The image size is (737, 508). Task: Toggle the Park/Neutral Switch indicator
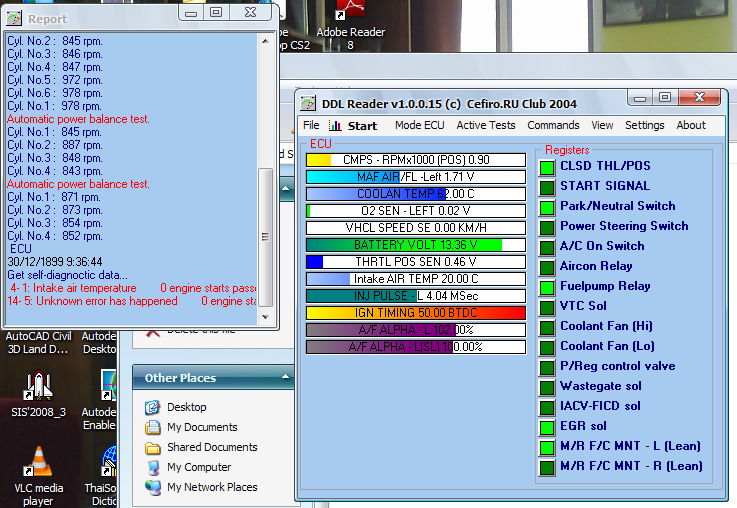(547, 207)
